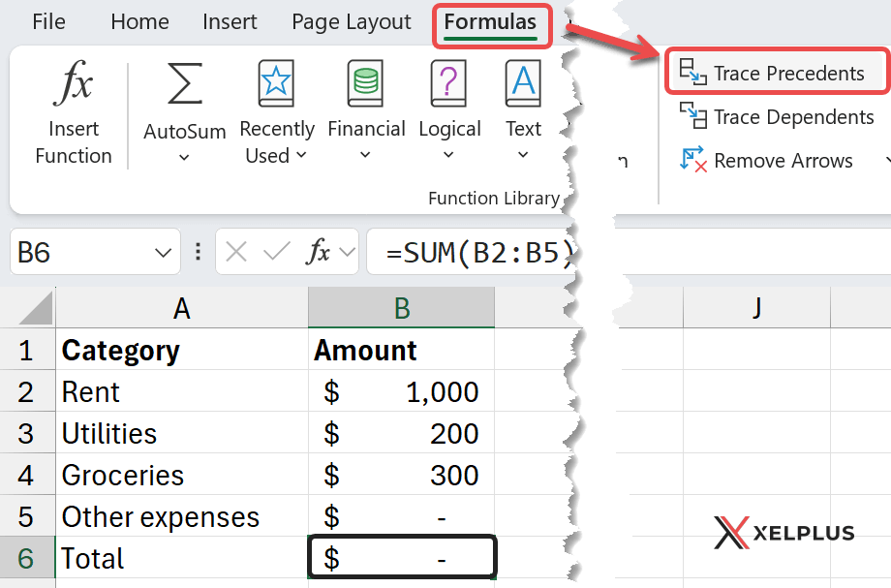Switch to the Formulas ribbon tab
891x588 pixels.
coord(491,21)
